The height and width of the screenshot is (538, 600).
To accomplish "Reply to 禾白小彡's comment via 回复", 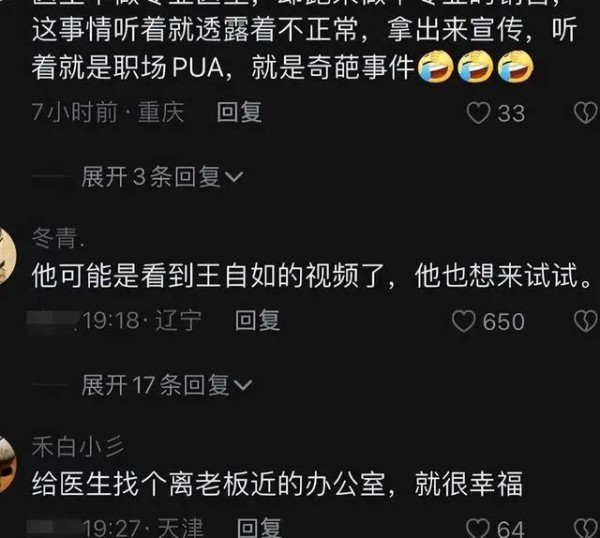I will (259, 528).
